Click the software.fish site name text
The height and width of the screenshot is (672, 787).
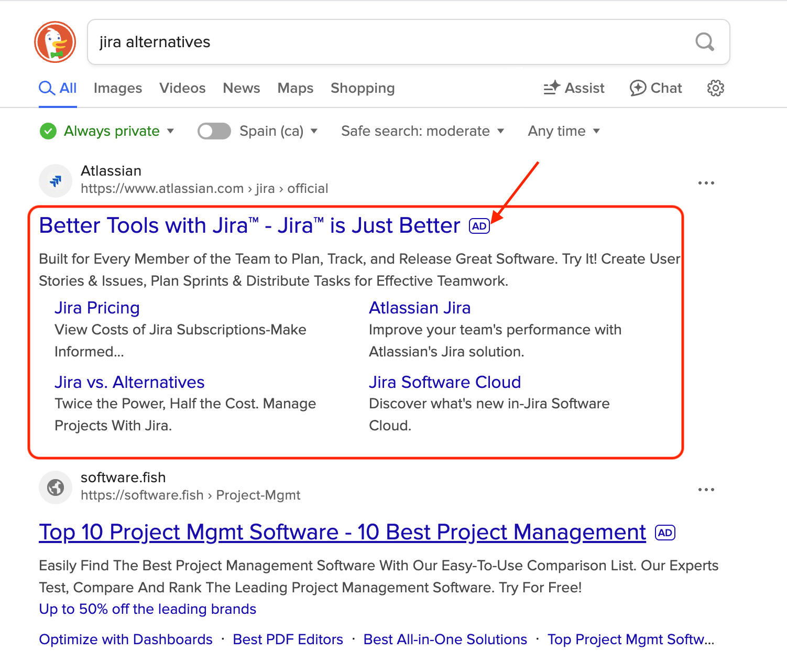[x=123, y=478]
